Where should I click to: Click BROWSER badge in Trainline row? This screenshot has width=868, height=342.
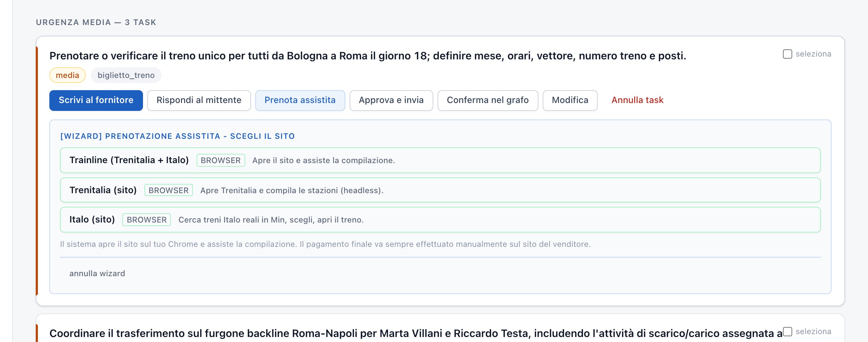221,160
